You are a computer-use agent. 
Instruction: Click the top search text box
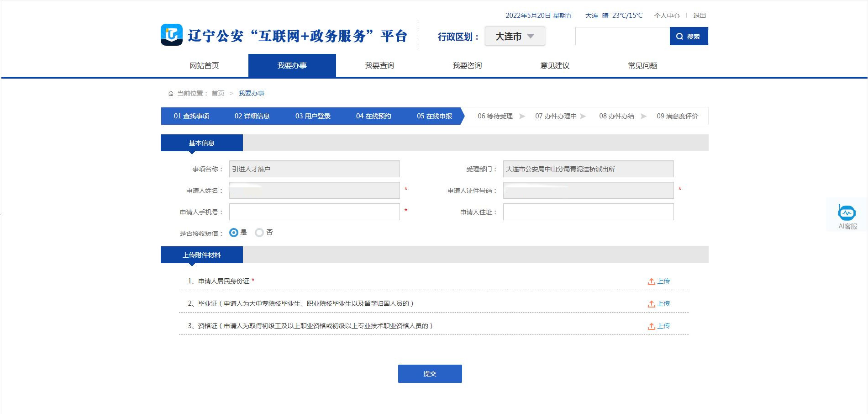tap(622, 37)
